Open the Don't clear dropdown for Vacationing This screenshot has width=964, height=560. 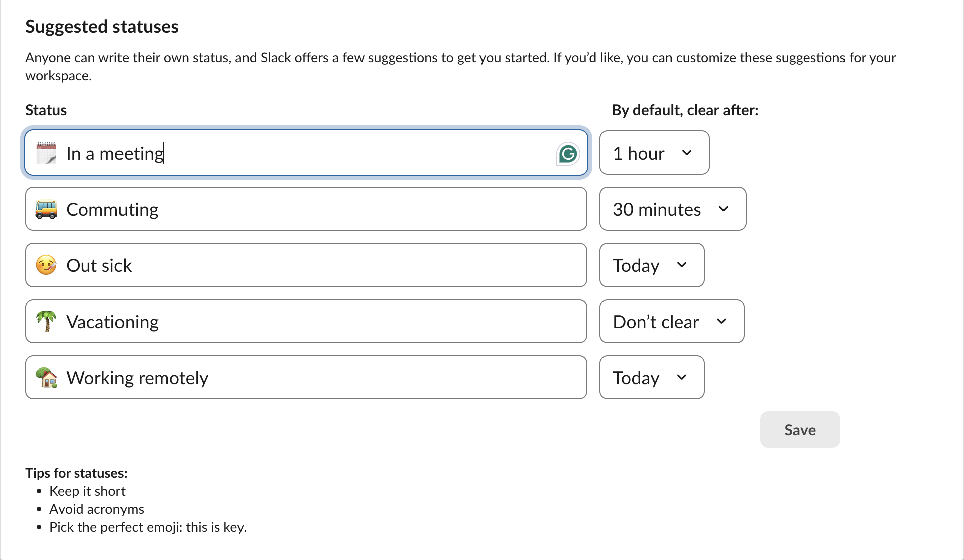click(672, 321)
